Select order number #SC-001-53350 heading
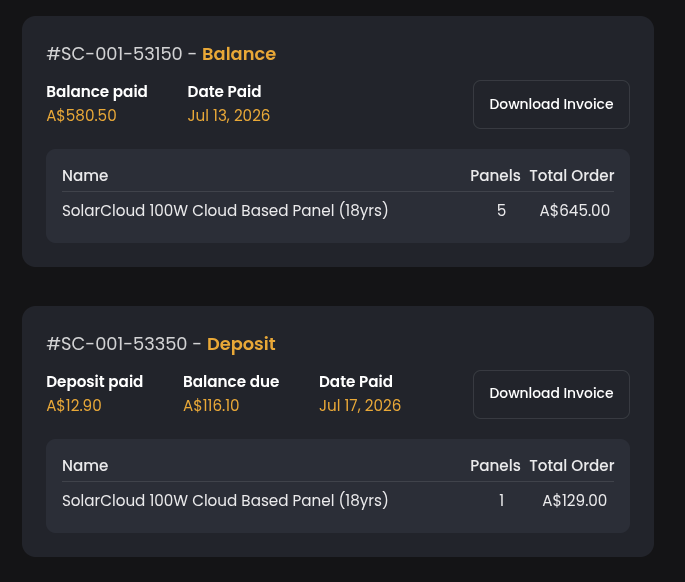 coord(117,344)
